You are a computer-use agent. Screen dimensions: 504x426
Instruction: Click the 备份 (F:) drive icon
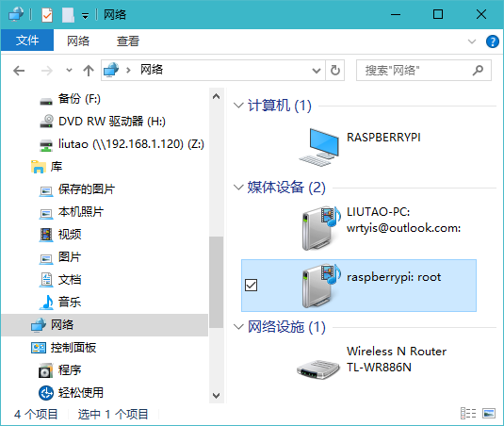[x=46, y=102]
